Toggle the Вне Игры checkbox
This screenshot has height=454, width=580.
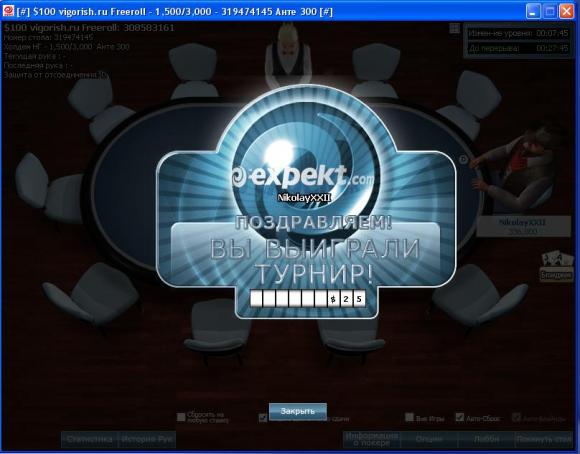[409, 417]
